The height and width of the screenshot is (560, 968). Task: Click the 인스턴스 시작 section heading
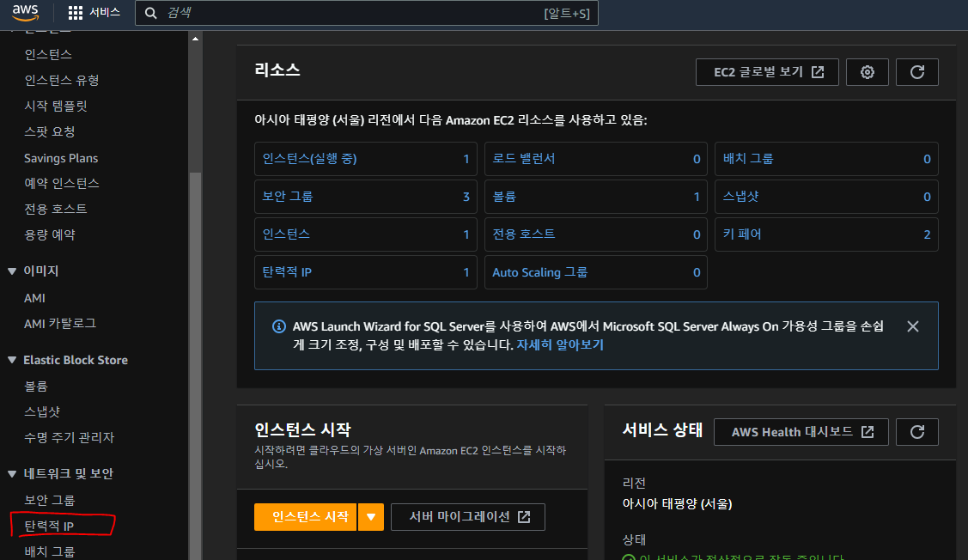[x=302, y=429]
